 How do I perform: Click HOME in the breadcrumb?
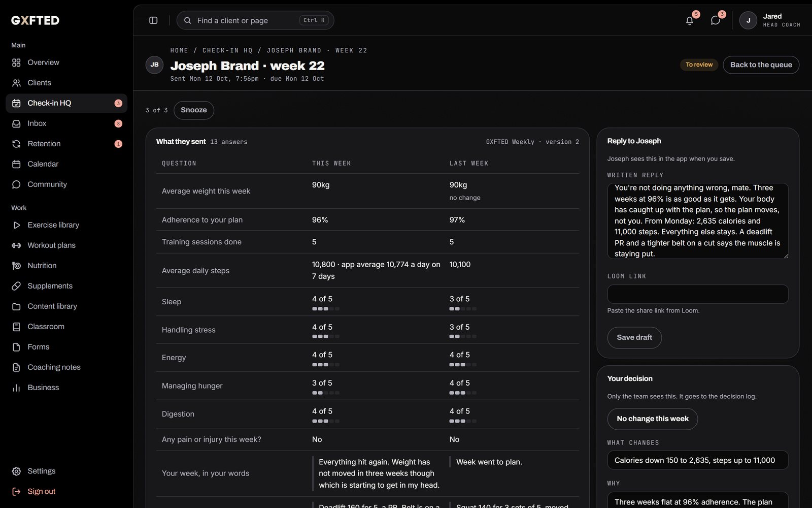pyautogui.click(x=179, y=50)
